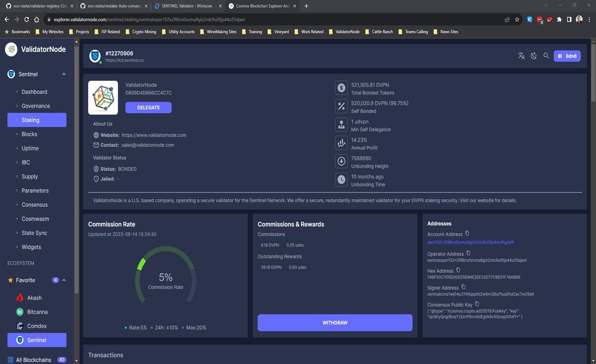This screenshot has height=364, width=596.
Task: Switch to the Mintscan browser tab
Action: point(186,6)
